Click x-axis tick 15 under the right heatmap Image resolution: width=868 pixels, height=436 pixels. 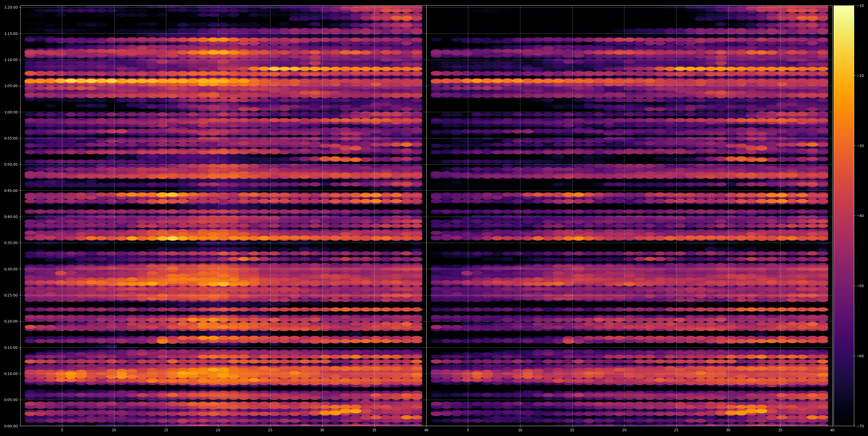[x=572, y=430]
